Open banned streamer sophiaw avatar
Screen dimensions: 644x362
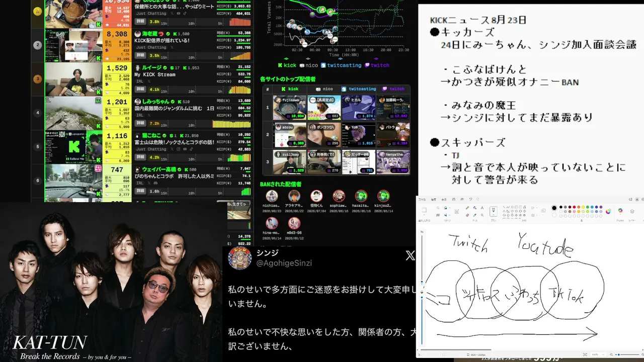(x=339, y=196)
